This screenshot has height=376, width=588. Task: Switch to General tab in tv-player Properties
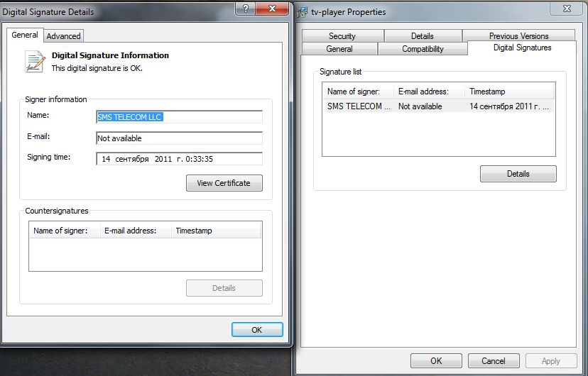coord(339,49)
